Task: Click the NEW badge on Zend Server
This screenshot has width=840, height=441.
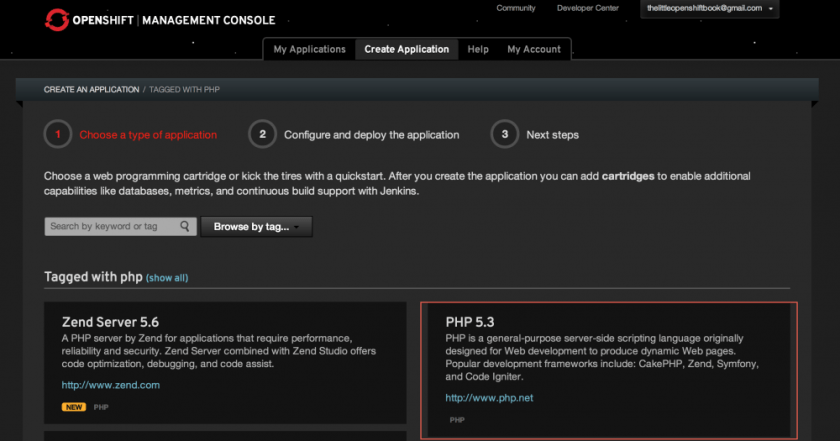Action: [x=73, y=407]
